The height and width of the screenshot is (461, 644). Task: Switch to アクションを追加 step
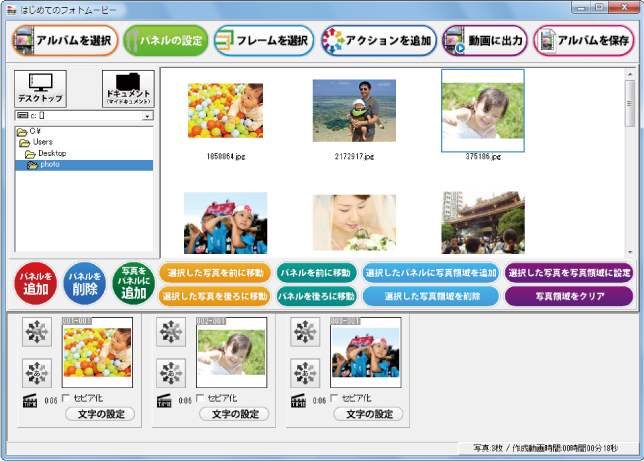pyautogui.click(x=379, y=41)
